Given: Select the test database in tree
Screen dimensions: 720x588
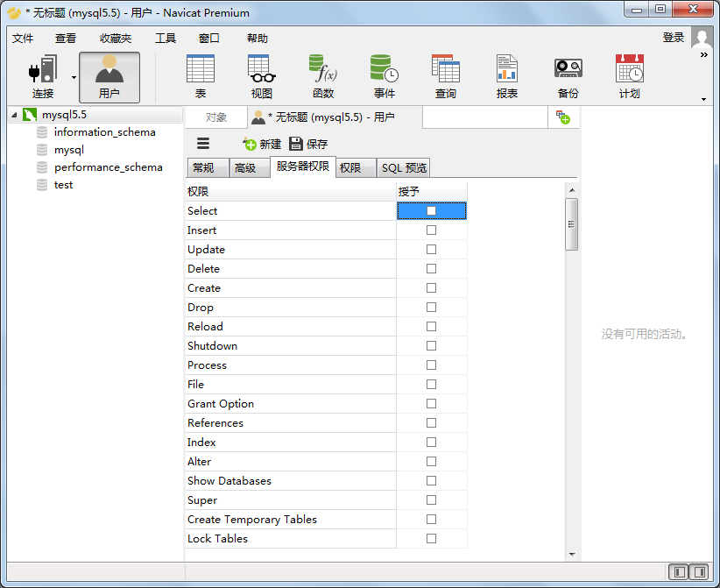Looking at the screenshot, I should point(63,185).
